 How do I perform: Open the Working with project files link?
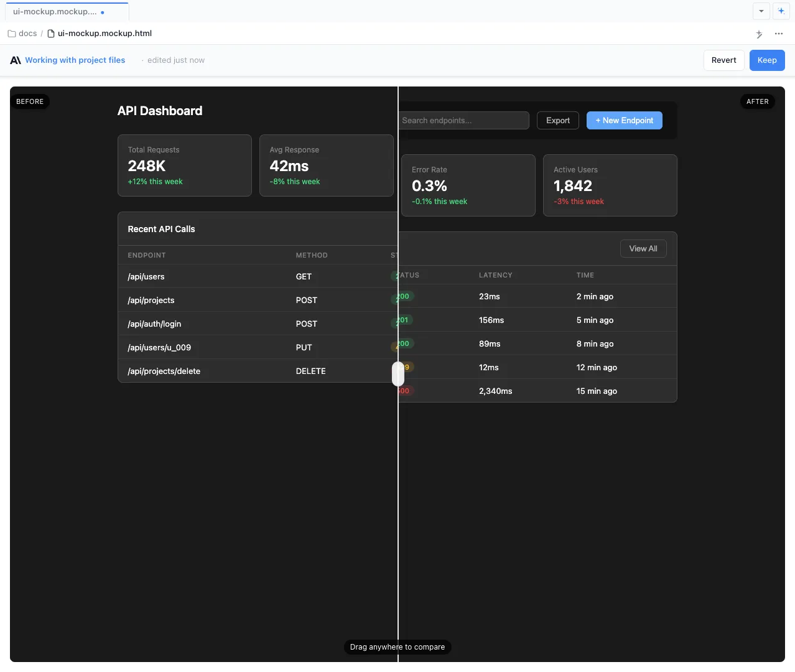click(75, 60)
